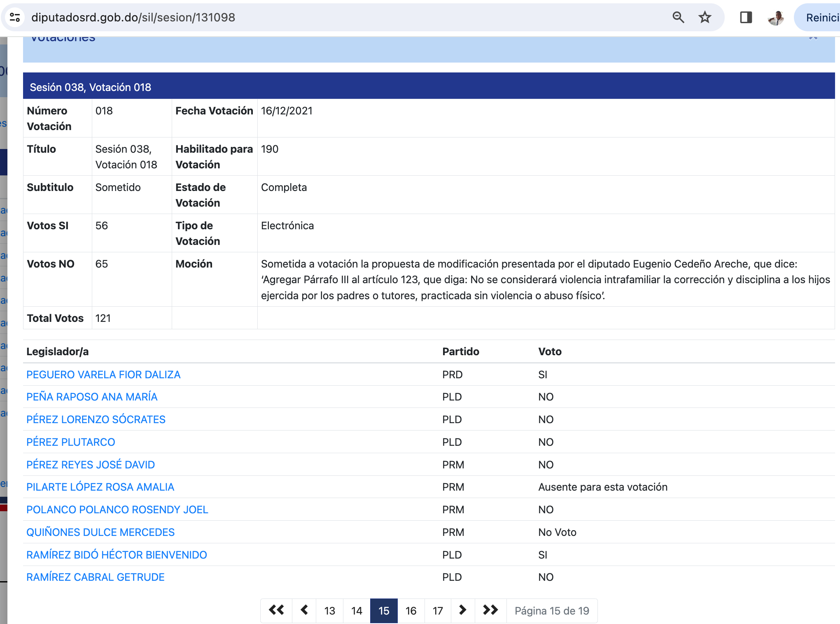The image size is (840, 624).
Task: Click the Número Votación value 018
Action: click(104, 111)
